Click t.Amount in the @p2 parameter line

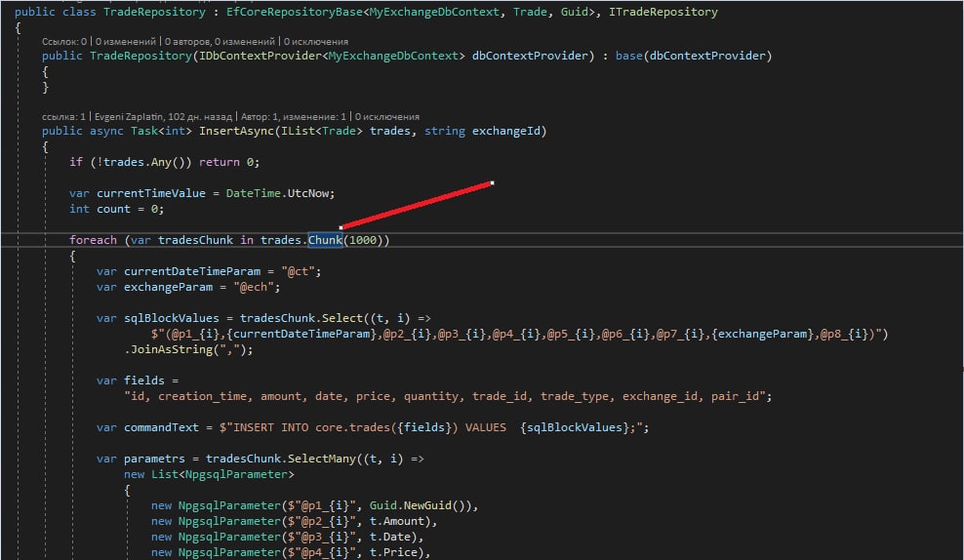tap(396, 521)
